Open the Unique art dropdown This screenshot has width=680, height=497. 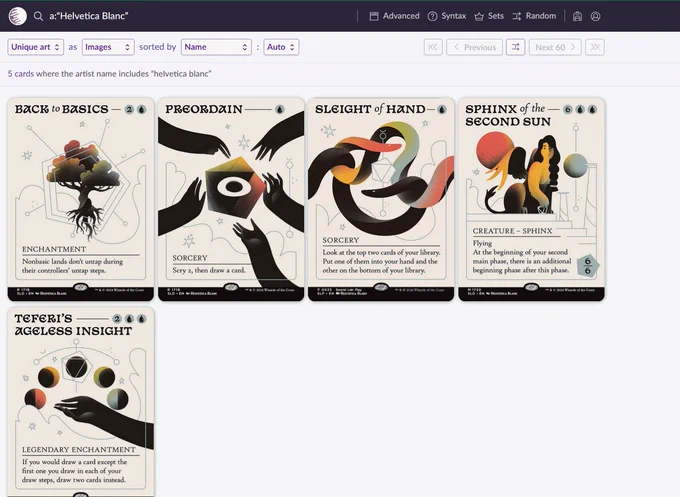36,47
